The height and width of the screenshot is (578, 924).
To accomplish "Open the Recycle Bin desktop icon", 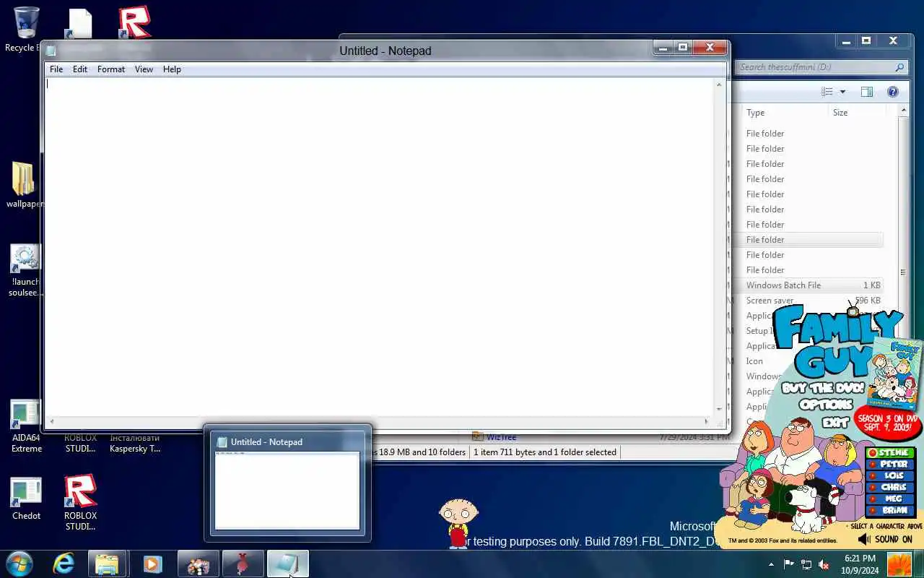I will [x=26, y=24].
